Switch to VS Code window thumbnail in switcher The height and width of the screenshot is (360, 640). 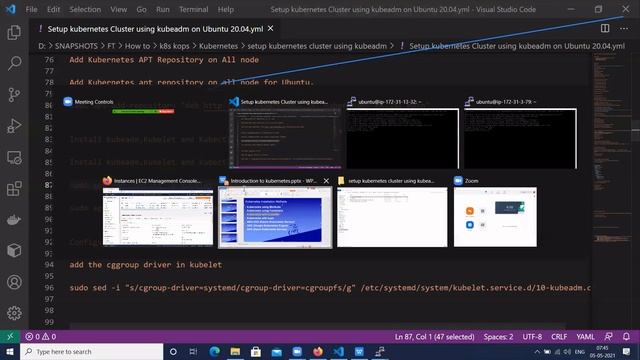[x=285, y=139]
